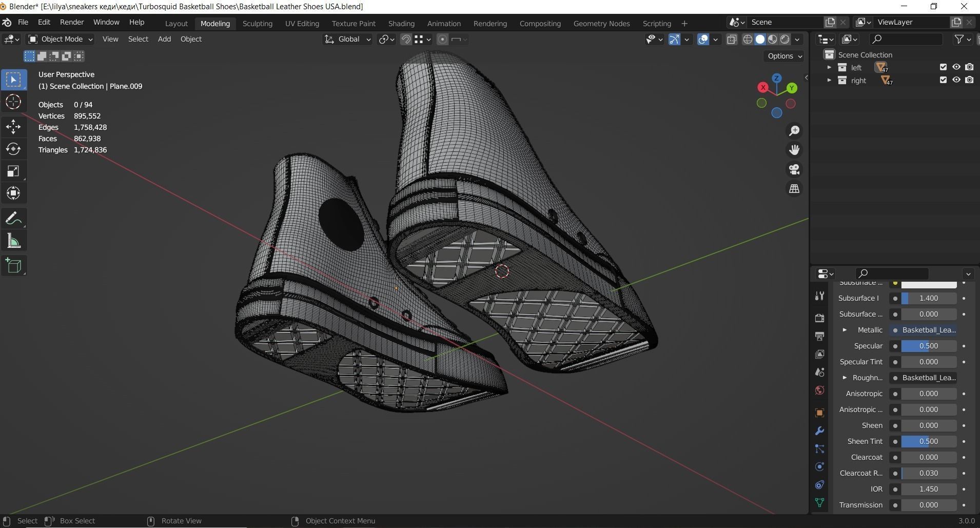This screenshot has width=980, height=528.
Task: Uncheck the left collection checkbox
Action: click(943, 67)
